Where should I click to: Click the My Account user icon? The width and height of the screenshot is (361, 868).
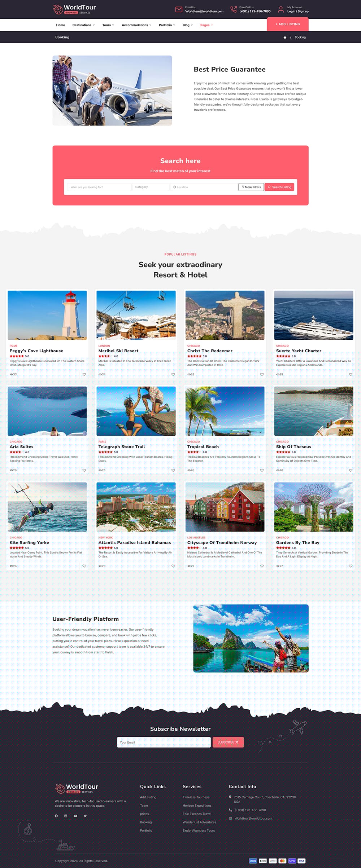[x=281, y=9]
